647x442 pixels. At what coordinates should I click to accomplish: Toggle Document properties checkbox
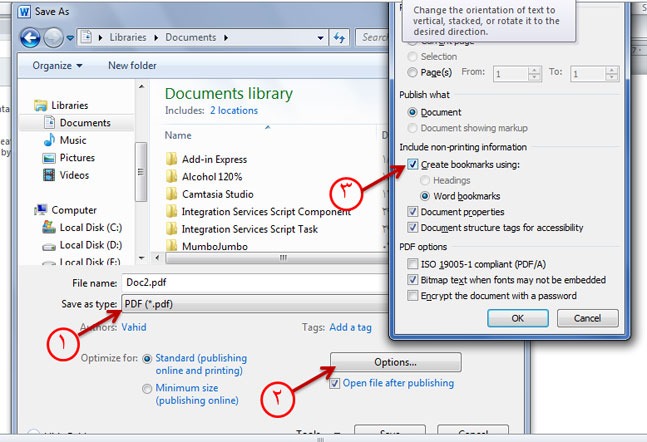pos(413,212)
